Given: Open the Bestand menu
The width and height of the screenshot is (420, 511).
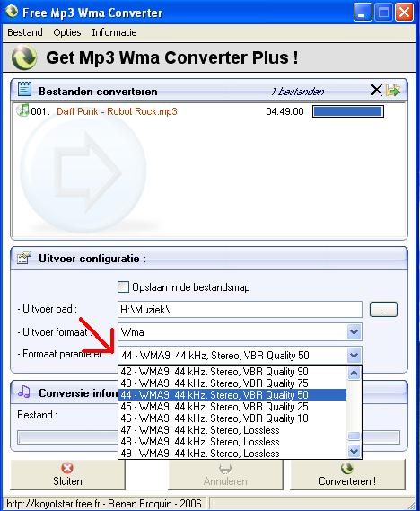Looking at the screenshot, I should pyautogui.click(x=25, y=32).
